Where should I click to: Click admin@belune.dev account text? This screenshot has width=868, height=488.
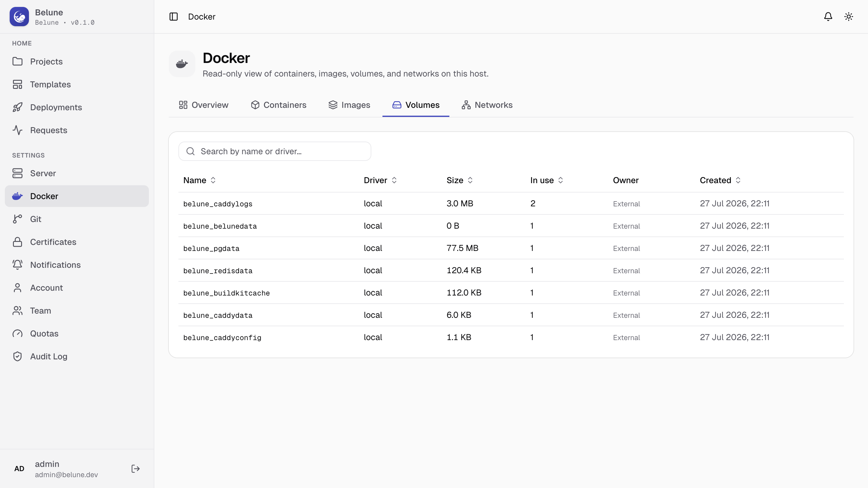coord(66,474)
